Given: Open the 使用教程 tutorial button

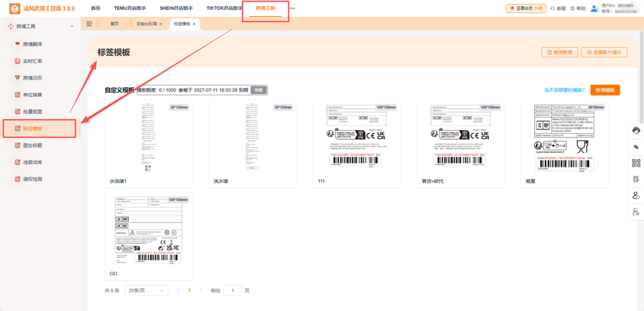Looking at the screenshot, I should 560,53.
